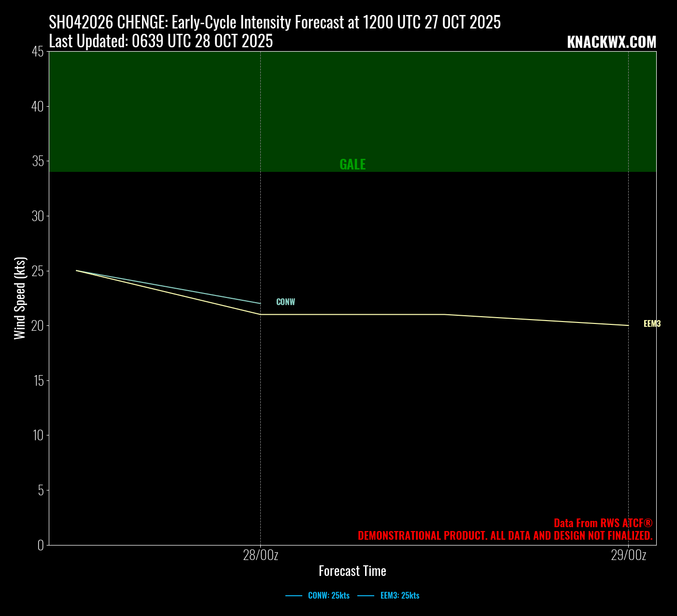
Task: Click the EEM3 line end label
Action: [x=652, y=324]
